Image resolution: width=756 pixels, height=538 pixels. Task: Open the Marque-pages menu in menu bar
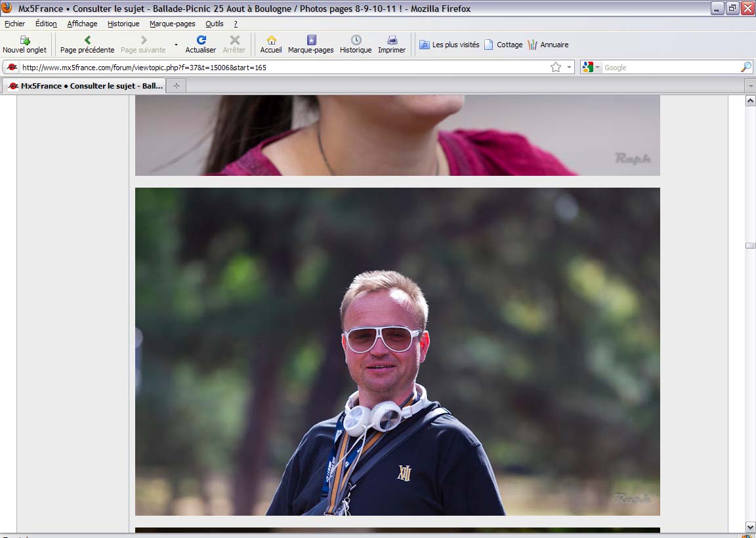[173, 24]
